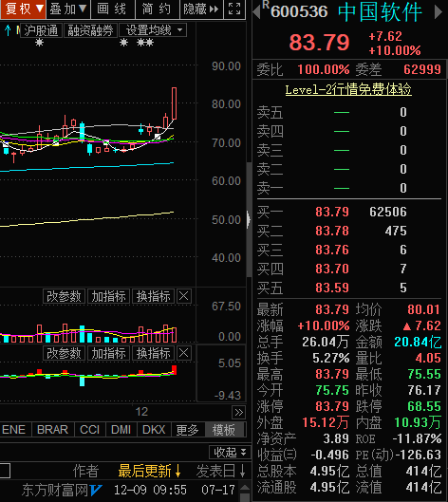Click the 融资融券 tag
The height and width of the screenshot is (502, 448).
click(90, 30)
